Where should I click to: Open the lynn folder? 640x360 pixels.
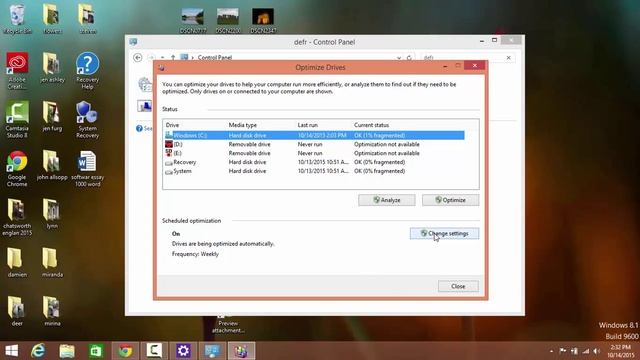[x=52, y=213]
